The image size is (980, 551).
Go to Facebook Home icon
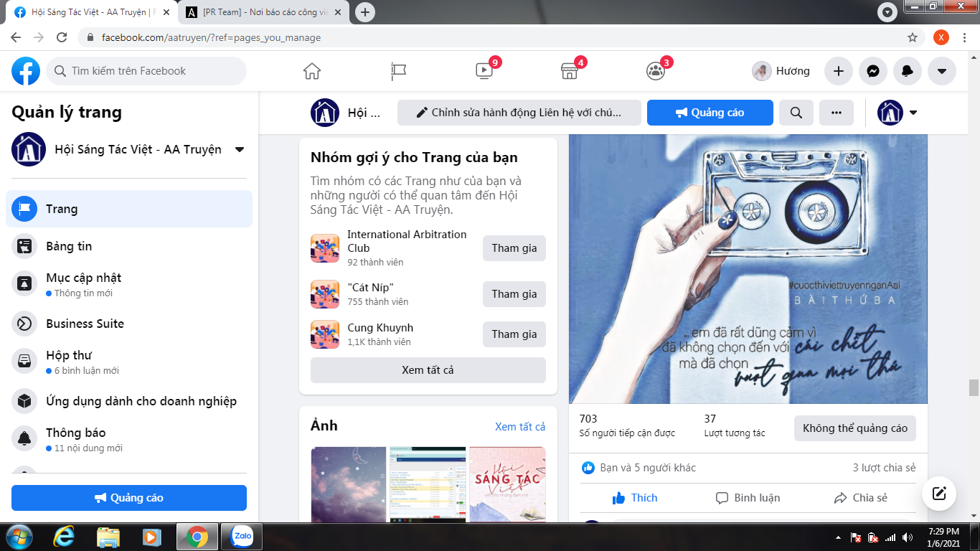tap(312, 71)
